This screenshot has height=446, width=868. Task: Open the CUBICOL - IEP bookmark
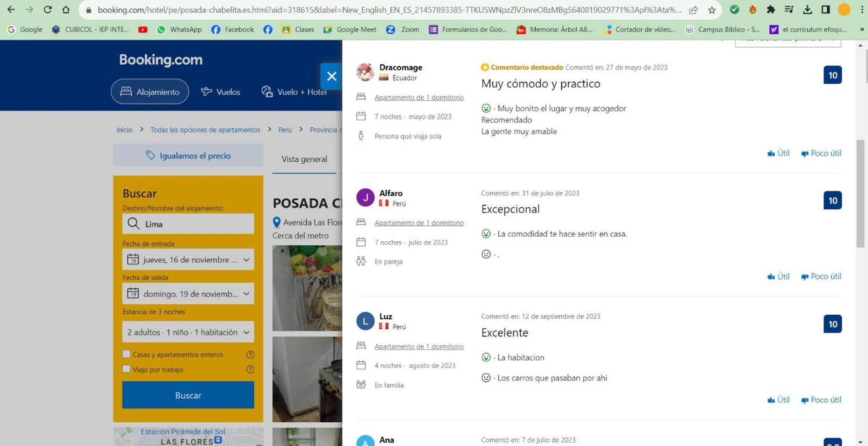[90, 30]
